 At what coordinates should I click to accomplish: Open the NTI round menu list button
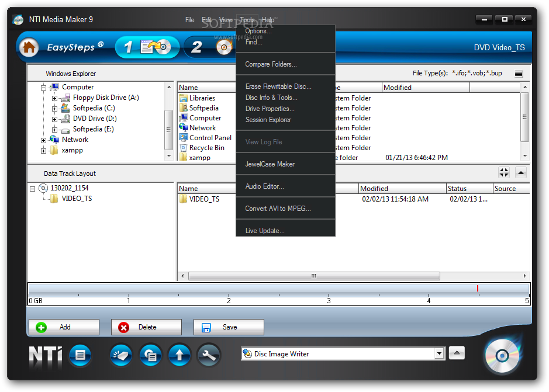pyautogui.click(x=80, y=355)
